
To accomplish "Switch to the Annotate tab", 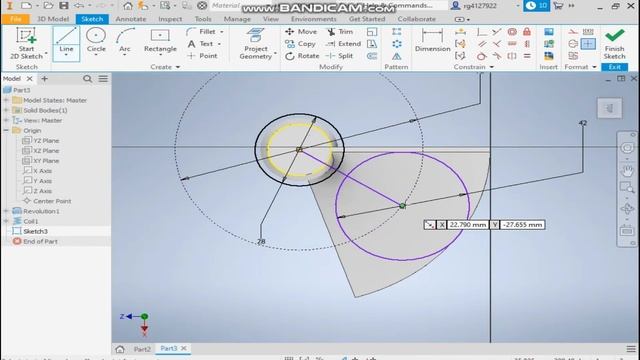I will (x=131, y=19).
